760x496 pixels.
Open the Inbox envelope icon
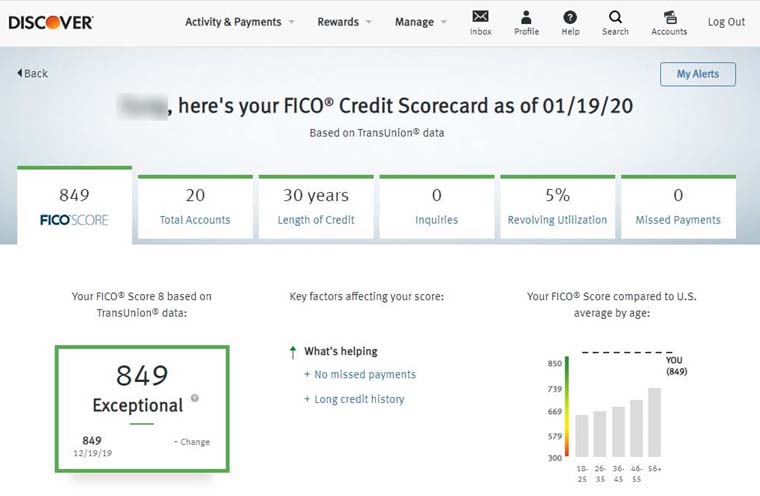[480, 17]
